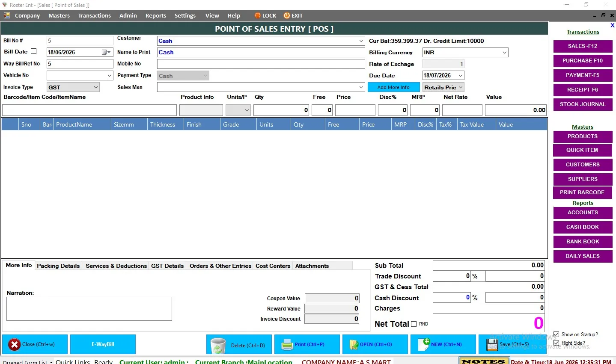Screen dimensions: 616x364
Task: Click the red X Close (Ctrl+w) icon
Action: point(14,344)
